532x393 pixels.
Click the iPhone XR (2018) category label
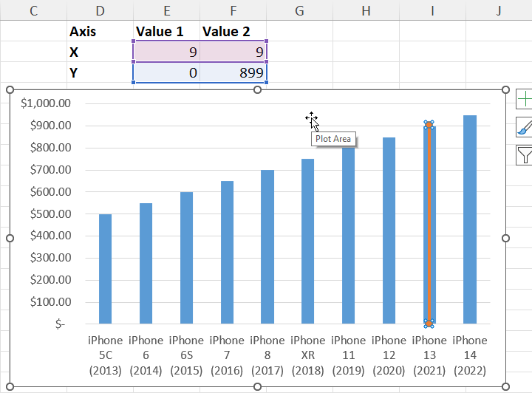[307, 355]
